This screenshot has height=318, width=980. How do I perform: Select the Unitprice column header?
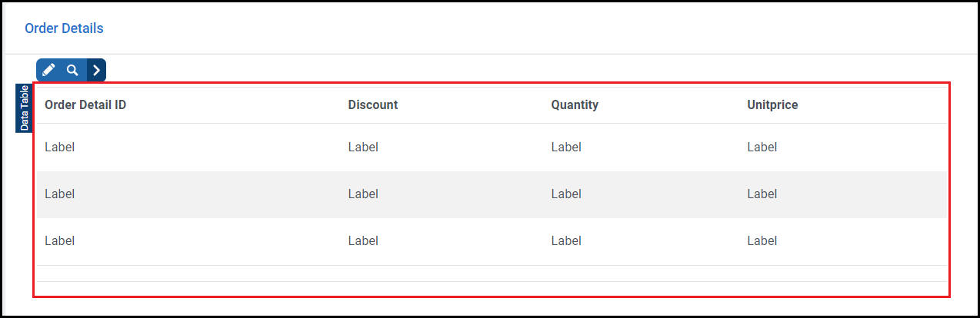pyautogui.click(x=772, y=104)
